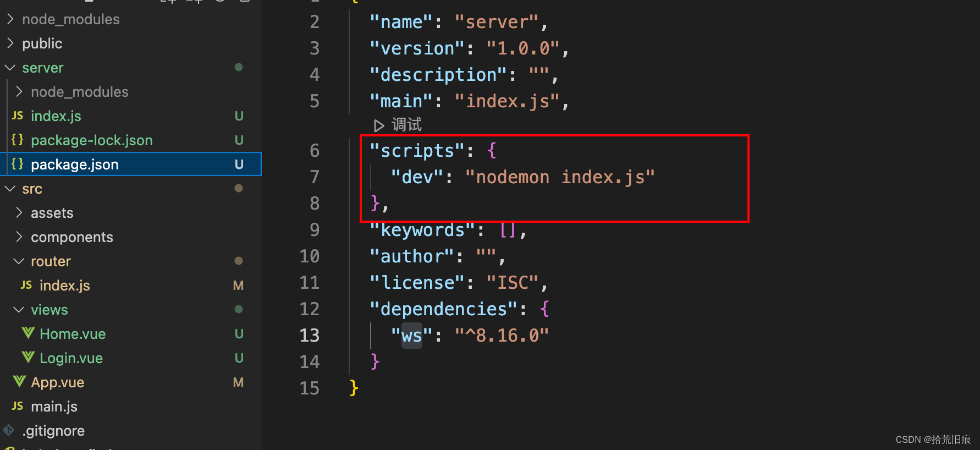Image resolution: width=980 pixels, height=450 pixels.
Task: Click main.js JS file icon
Action: pos(18,406)
